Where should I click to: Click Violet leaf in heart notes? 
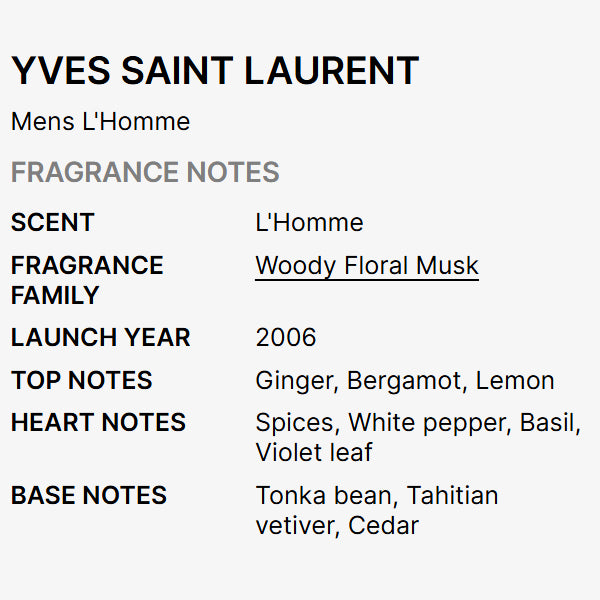tap(314, 452)
